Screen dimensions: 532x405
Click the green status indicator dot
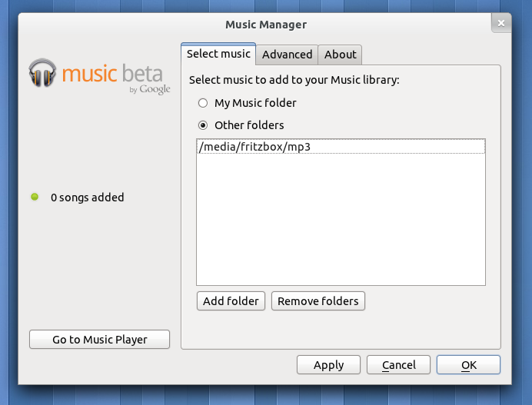(35, 198)
